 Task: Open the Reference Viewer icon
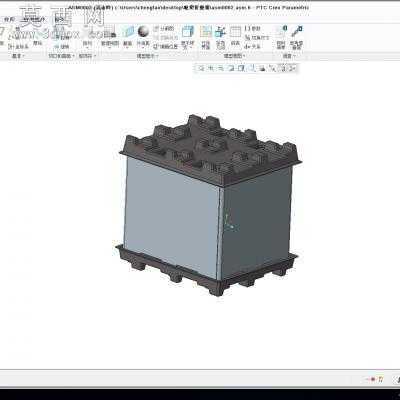[x=296, y=31]
